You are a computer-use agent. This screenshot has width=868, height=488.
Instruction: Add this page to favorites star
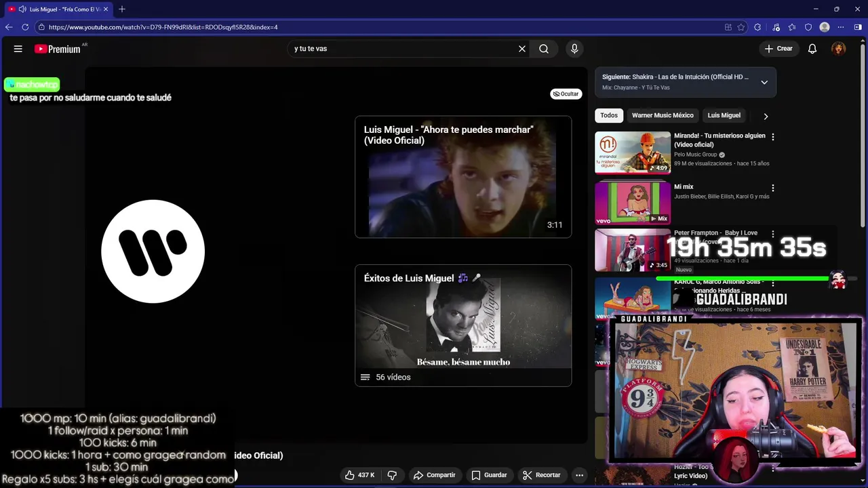click(x=741, y=27)
